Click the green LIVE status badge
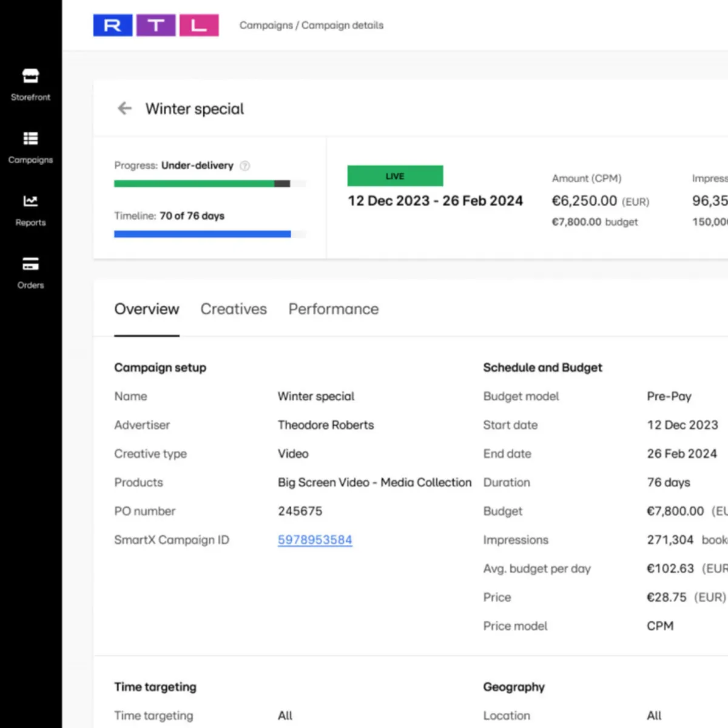 click(x=395, y=175)
